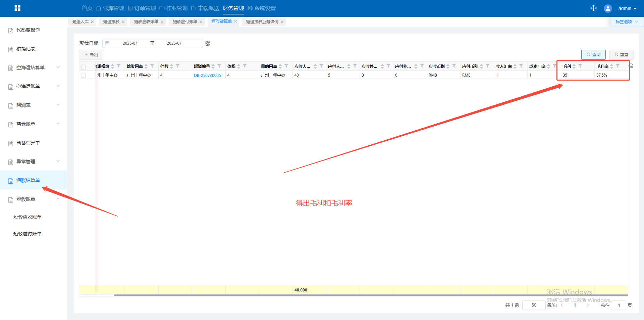644x320 pixels.
Task: Close the 短途入库 tab
Action: pos(92,22)
